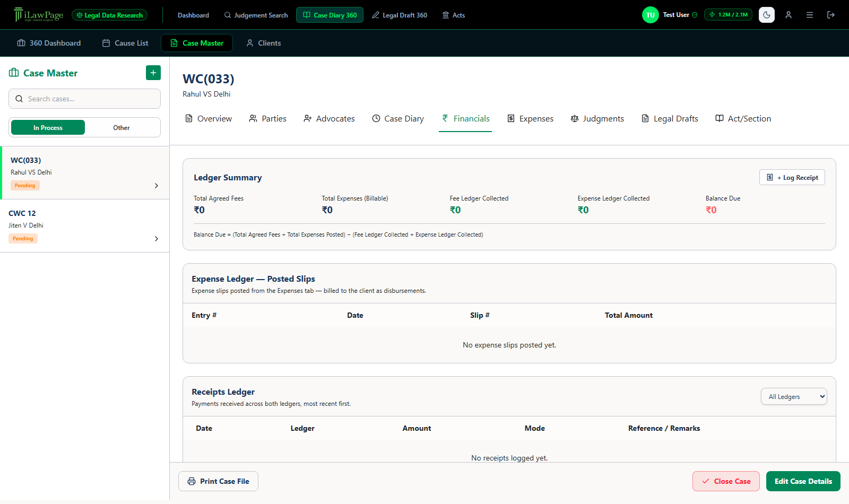This screenshot has width=849, height=504.
Task: Click the logout icon
Action: point(831,15)
